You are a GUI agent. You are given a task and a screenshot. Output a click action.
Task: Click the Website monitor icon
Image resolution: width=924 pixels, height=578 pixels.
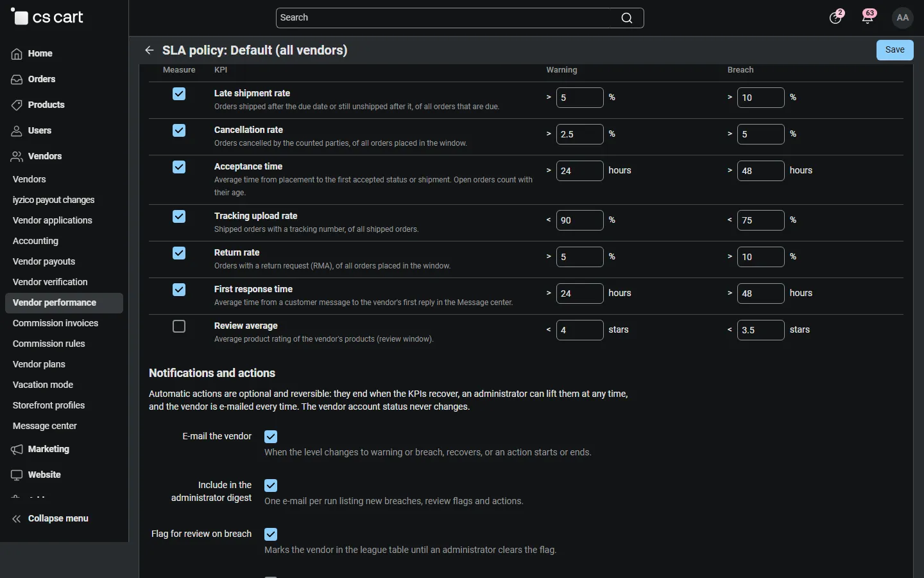click(x=17, y=475)
